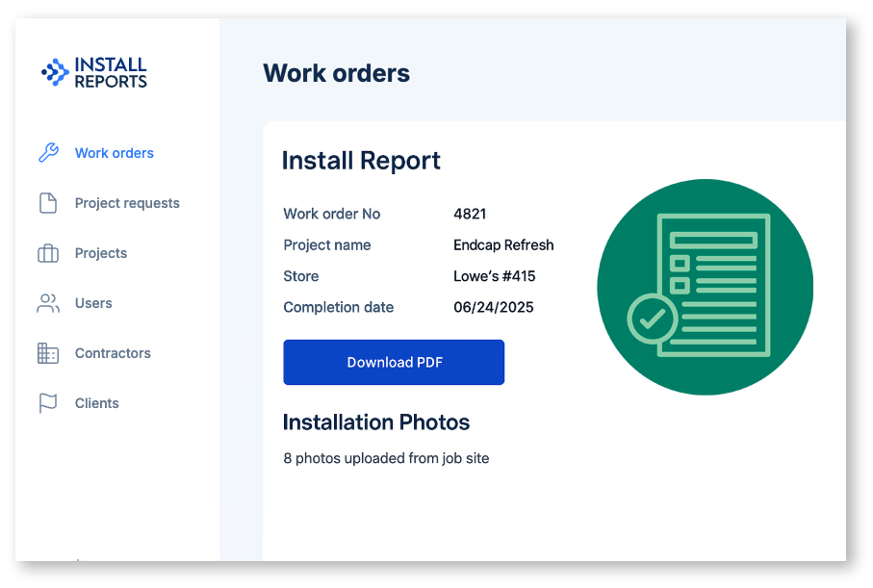Screen dimensions: 873x588
Task: Click the Users people icon
Action: (x=48, y=302)
